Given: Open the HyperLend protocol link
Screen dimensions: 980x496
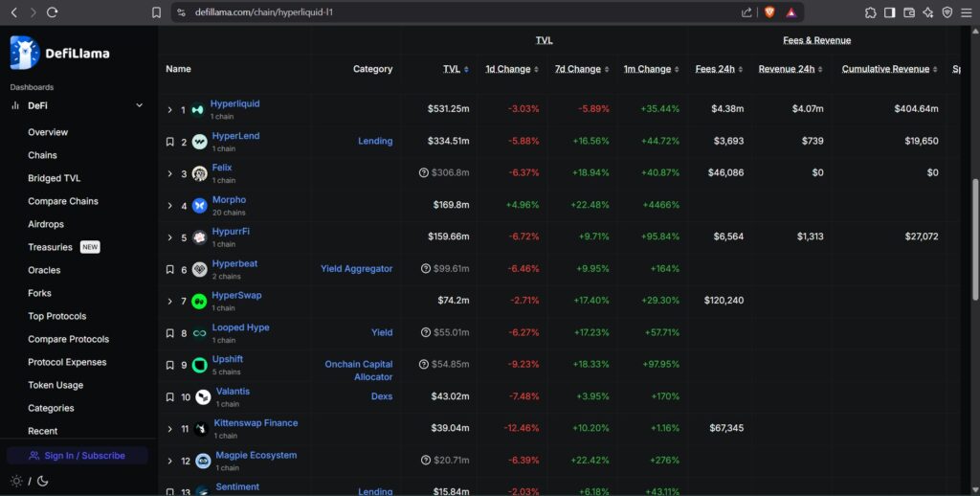Looking at the screenshot, I should pos(235,136).
